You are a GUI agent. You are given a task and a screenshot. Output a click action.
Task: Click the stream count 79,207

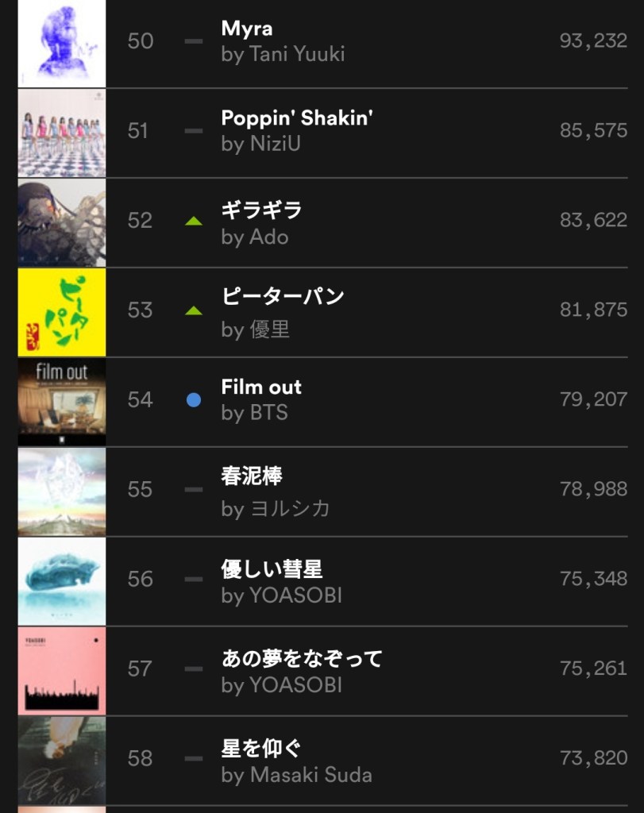click(593, 399)
